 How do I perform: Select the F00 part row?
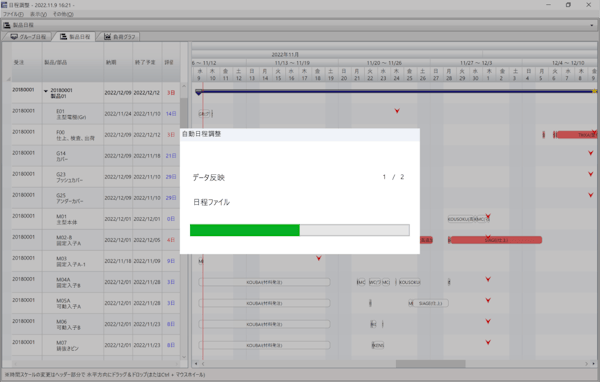96,135
